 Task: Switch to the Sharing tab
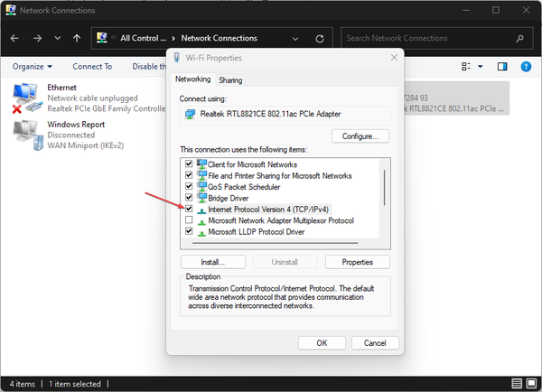click(x=230, y=80)
